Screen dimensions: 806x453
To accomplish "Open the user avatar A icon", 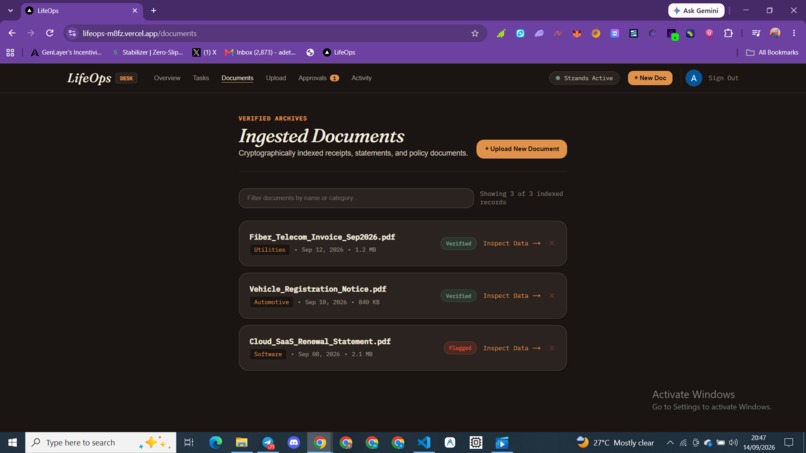I will (x=693, y=78).
